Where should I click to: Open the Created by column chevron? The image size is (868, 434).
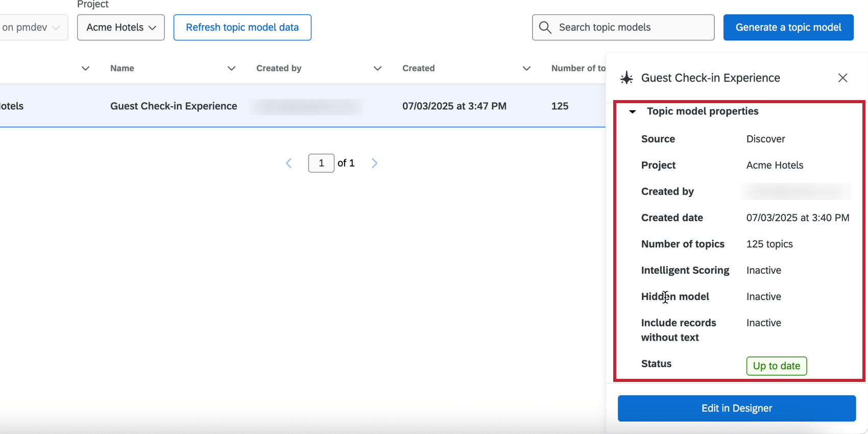click(377, 68)
